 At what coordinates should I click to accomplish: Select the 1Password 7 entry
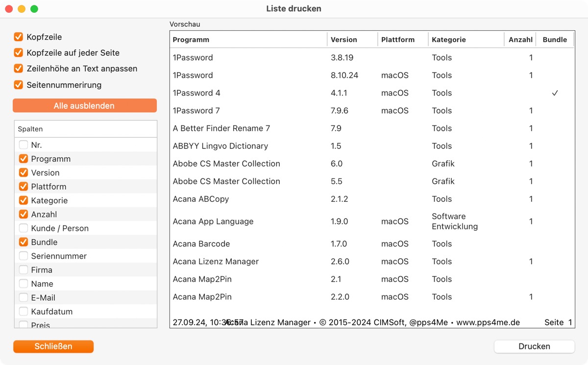click(x=196, y=111)
